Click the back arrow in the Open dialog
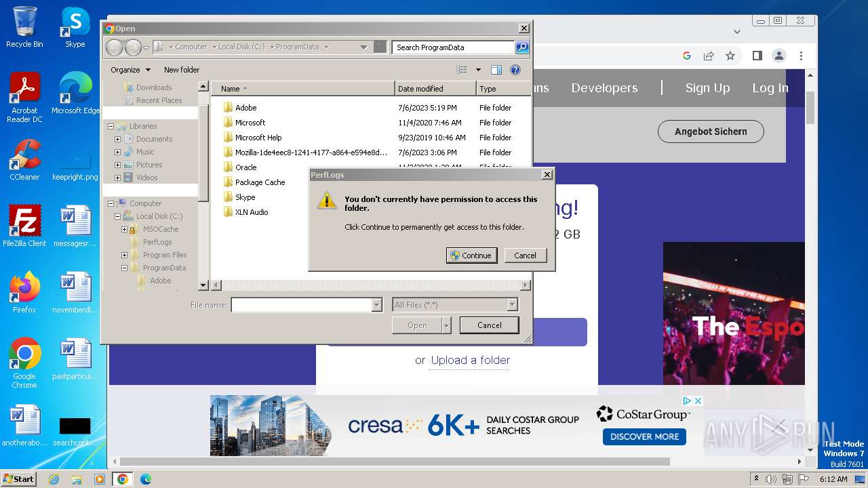The image size is (868, 488). pyautogui.click(x=115, y=47)
